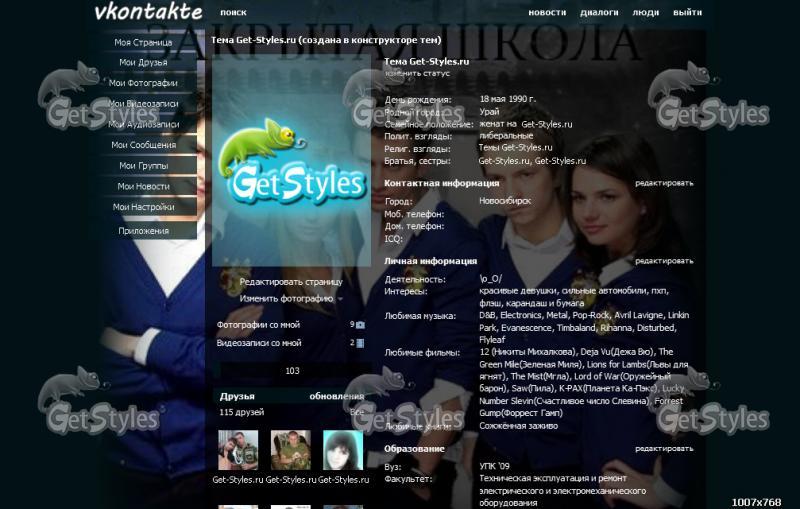The image size is (800, 509).
Task: Click the Друзья block header
Action: point(237,396)
